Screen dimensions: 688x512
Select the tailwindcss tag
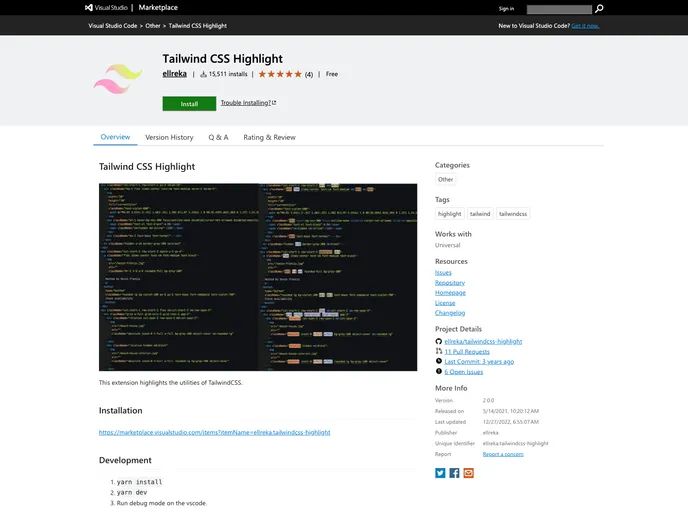click(x=513, y=214)
